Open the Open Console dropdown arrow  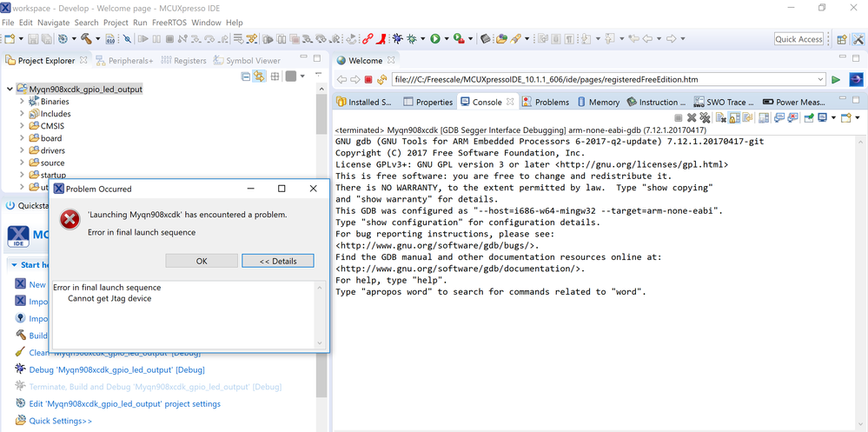[x=857, y=117]
